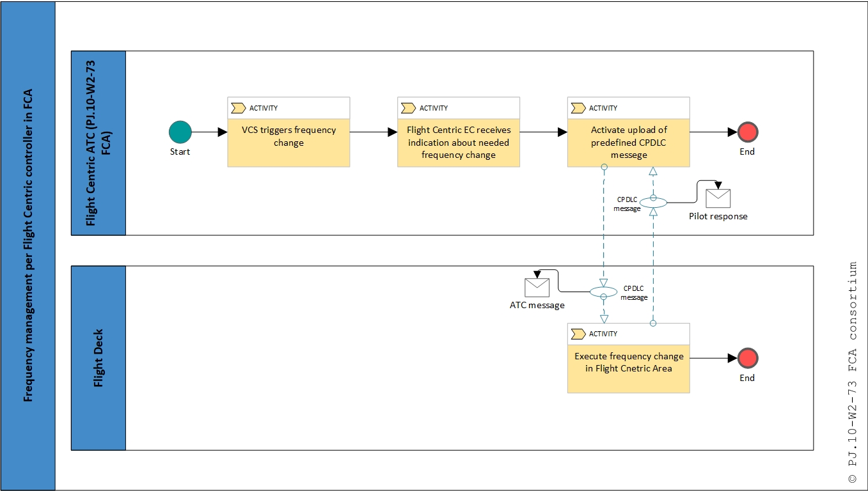Screen dimensions: 868x491
Task: Click the red End event in Flight Centric ATC lane
Action: click(x=747, y=132)
